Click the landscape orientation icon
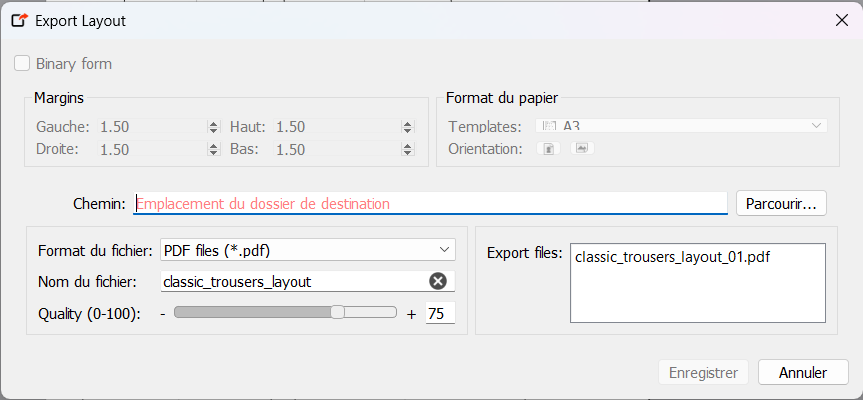 pyautogui.click(x=583, y=149)
